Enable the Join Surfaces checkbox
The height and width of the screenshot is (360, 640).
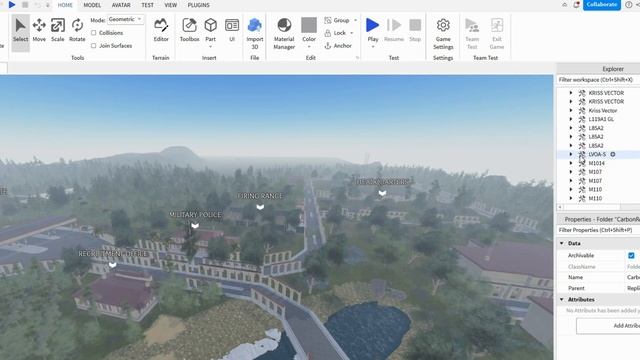click(93, 46)
